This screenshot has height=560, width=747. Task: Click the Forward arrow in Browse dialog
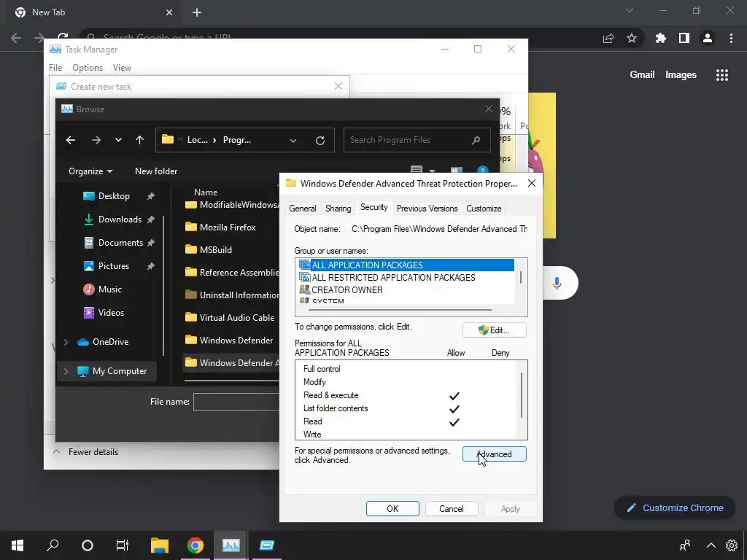pyautogui.click(x=96, y=140)
